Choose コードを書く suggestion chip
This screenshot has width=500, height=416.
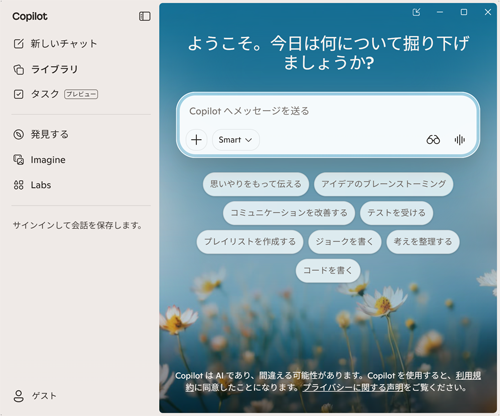[x=328, y=270]
